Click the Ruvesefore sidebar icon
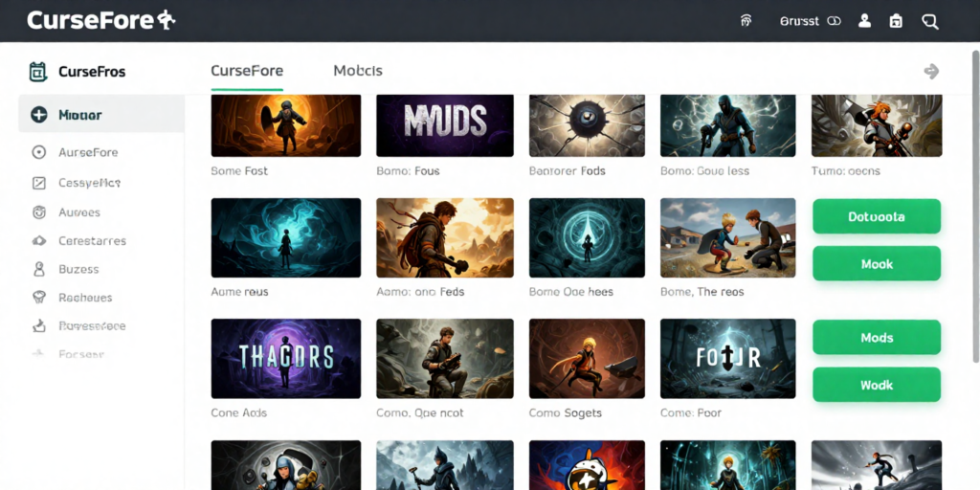Image resolution: width=980 pixels, height=490 pixels. coord(38,325)
